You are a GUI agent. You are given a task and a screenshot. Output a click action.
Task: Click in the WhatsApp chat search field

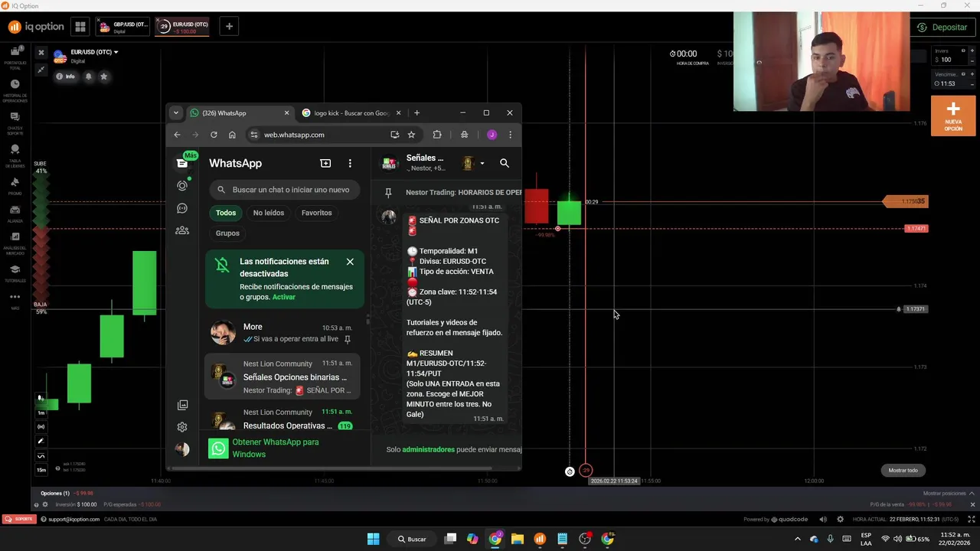pos(284,190)
